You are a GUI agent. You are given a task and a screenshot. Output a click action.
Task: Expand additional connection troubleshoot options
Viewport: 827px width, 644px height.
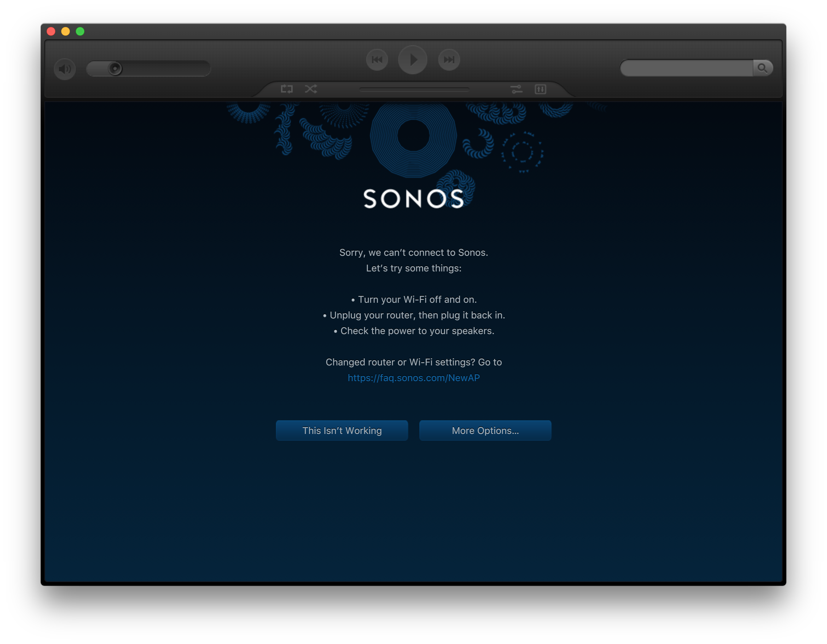click(485, 431)
